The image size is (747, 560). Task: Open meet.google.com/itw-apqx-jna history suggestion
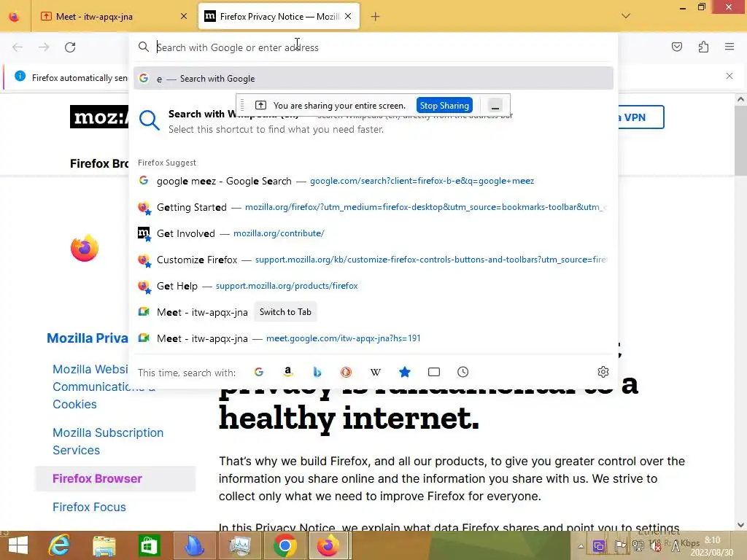[373, 338]
